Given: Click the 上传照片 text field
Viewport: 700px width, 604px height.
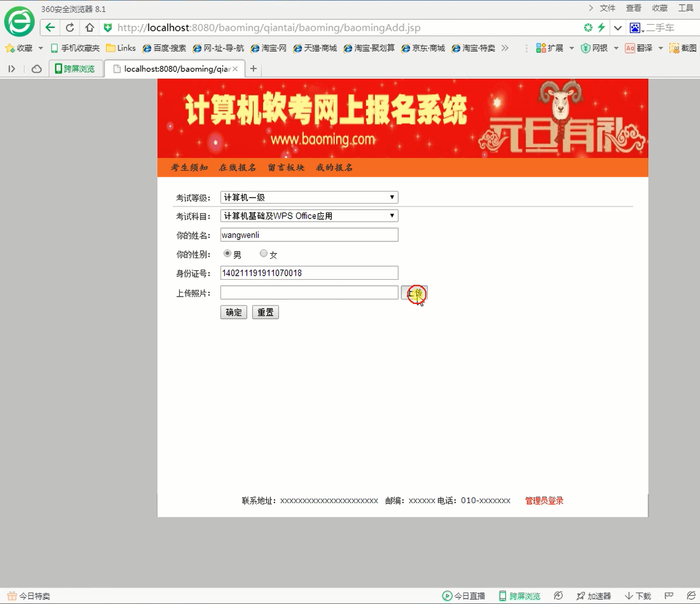Looking at the screenshot, I should pos(309,292).
